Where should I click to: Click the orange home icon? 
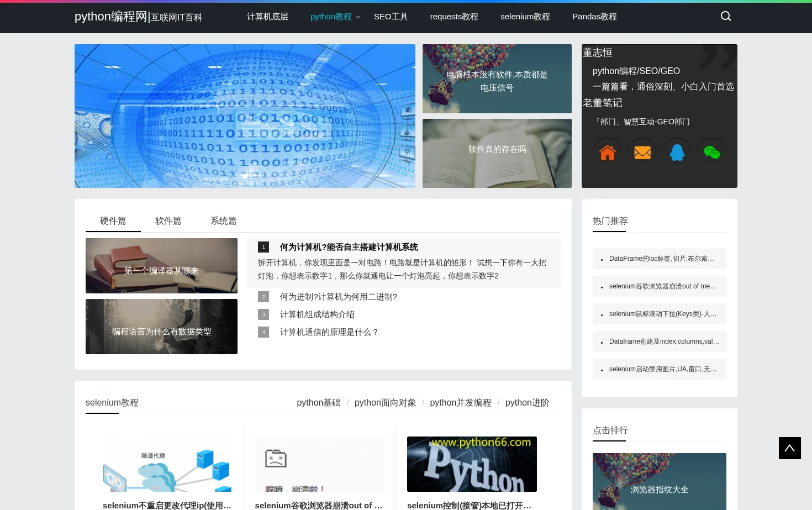coord(608,153)
